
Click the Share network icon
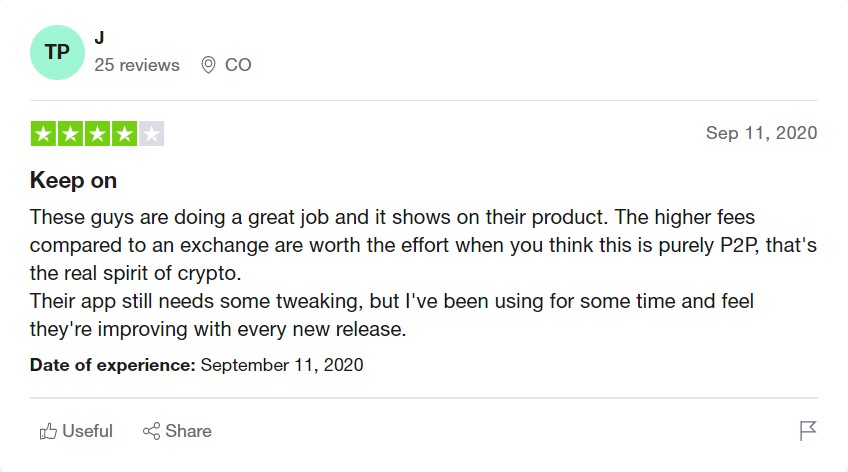click(151, 431)
